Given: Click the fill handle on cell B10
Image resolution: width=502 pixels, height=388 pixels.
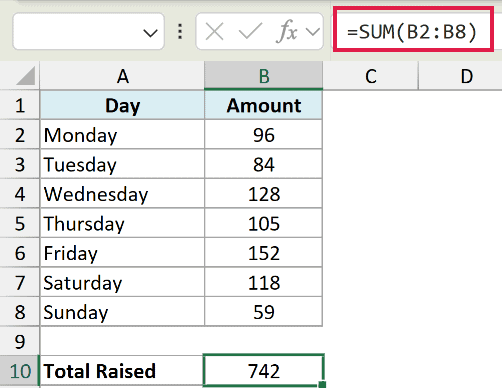Looking at the screenshot, I should point(322,385).
